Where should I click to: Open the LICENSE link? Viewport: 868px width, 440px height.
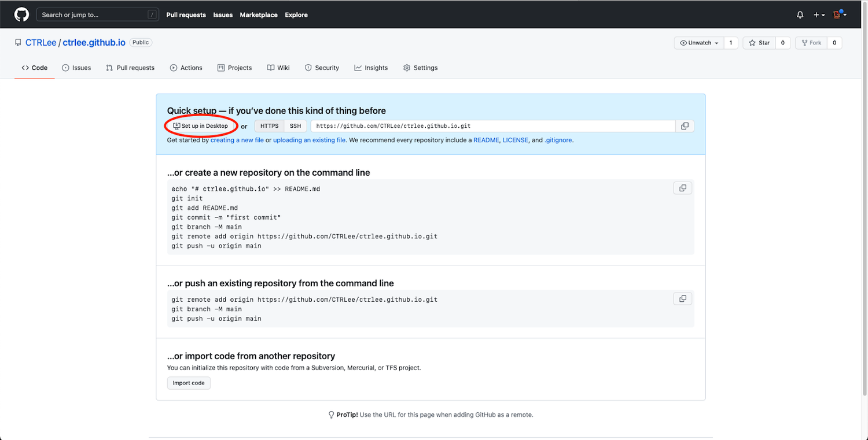pyautogui.click(x=515, y=140)
